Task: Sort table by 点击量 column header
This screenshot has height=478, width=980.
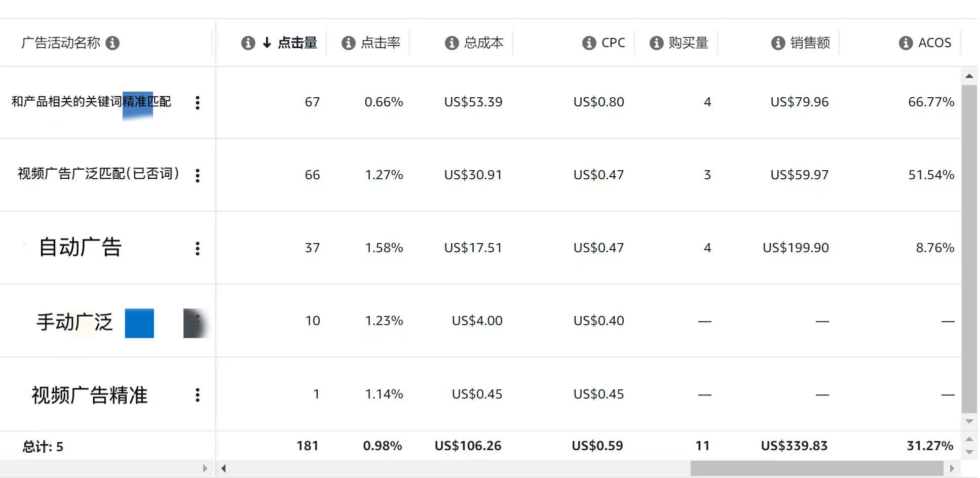Action: pos(297,43)
